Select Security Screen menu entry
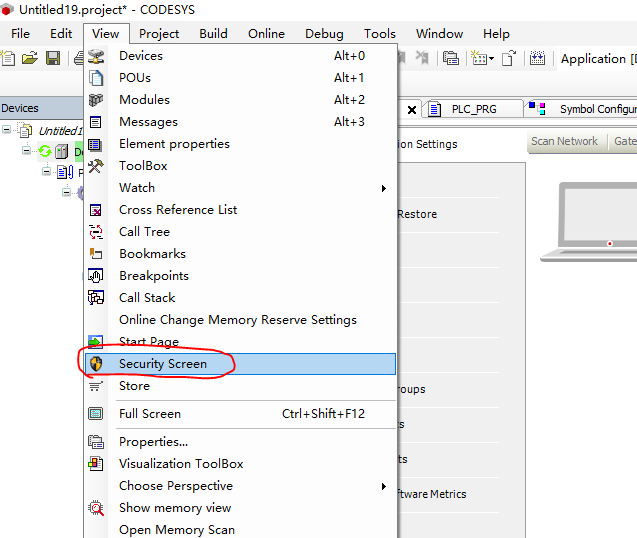 pyautogui.click(x=240, y=364)
